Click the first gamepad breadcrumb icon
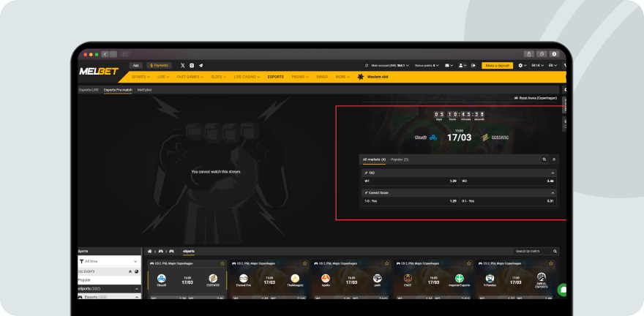Screen dimensions: 644x316 (x=160, y=251)
